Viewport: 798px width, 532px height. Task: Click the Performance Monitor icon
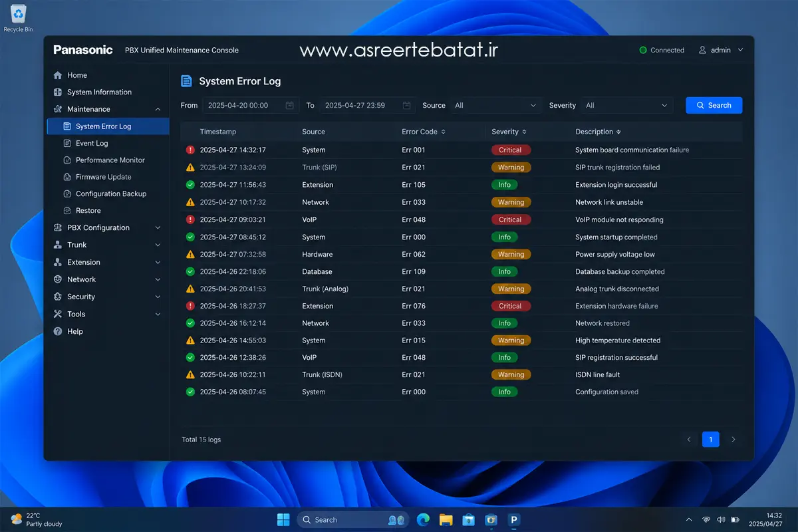[66, 160]
